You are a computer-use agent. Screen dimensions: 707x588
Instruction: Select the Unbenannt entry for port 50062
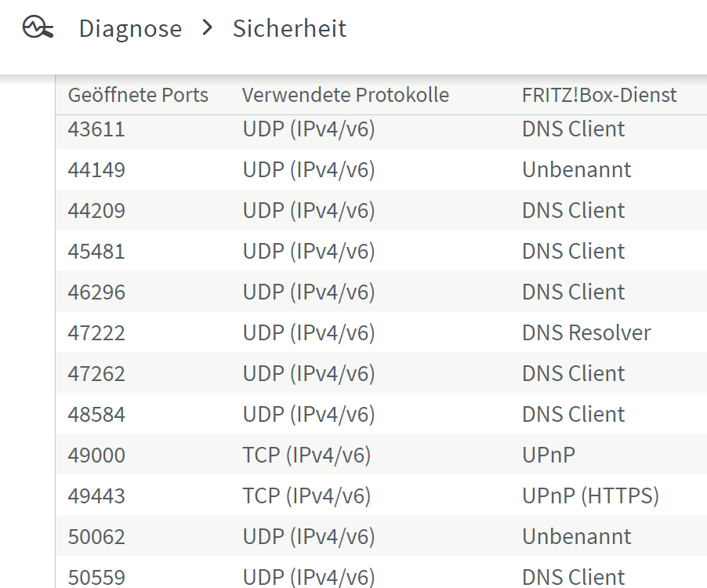coord(576,537)
